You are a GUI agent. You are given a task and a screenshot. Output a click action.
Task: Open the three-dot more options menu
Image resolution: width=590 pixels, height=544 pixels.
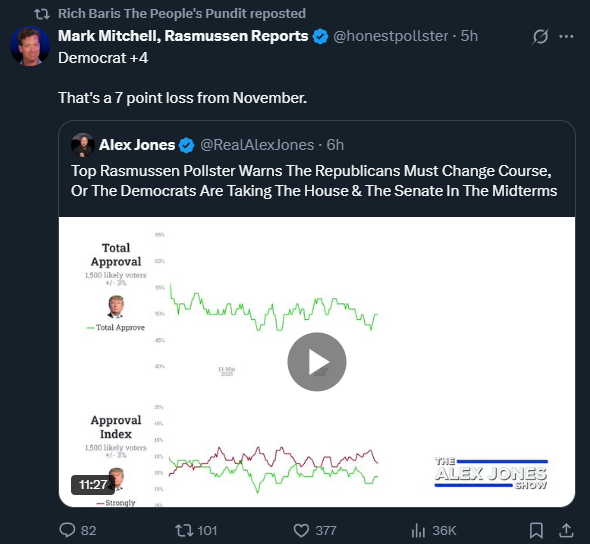[x=566, y=36]
